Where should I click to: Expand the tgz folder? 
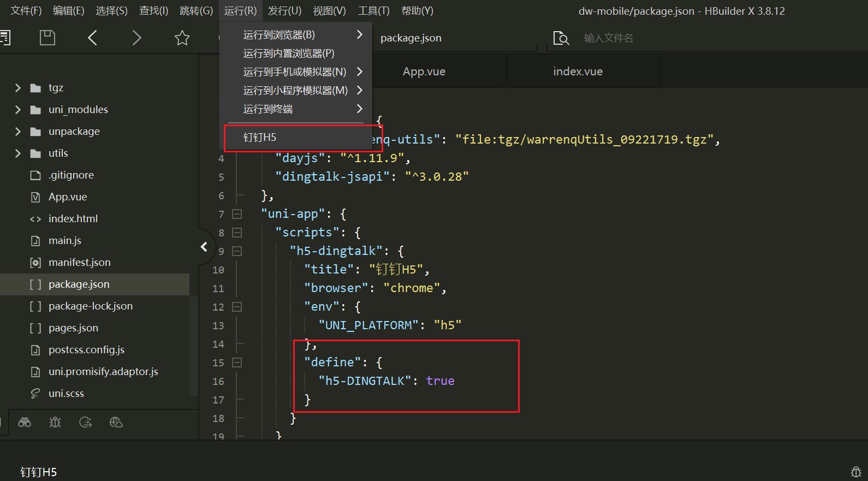click(x=18, y=88)
